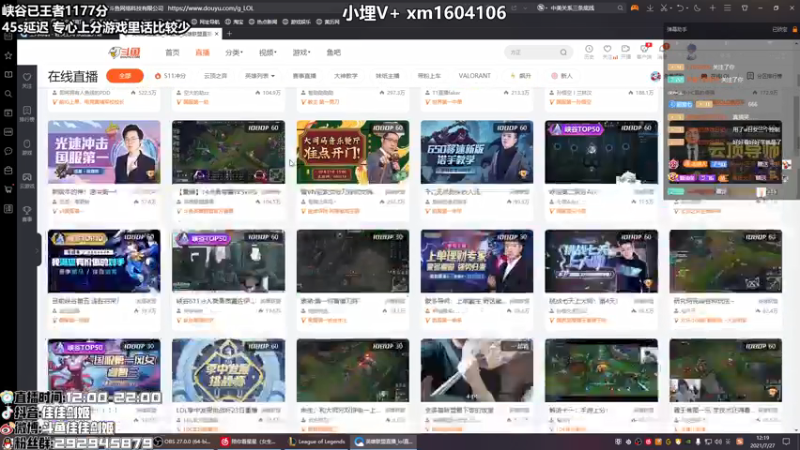This screenshot has width=800, height=450.
Task: Open the 上单理财专家 stream thumbnail
Action: coord(477,261)
